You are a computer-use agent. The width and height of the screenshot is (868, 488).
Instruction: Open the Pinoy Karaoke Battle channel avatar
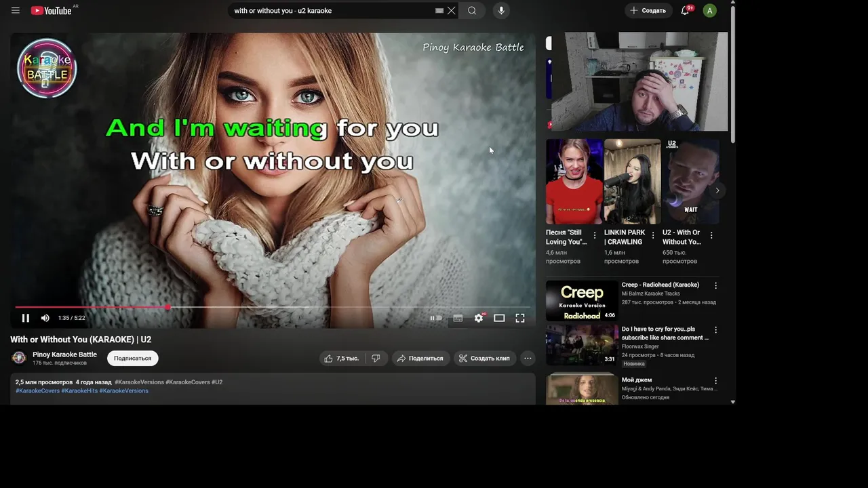click(x=19, y=358)
